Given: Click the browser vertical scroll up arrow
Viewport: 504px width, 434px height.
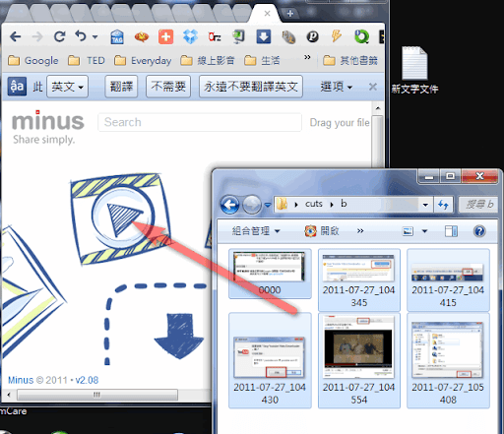Looking at the screenshot, I should pyautogui.click(x=378, y=108).
